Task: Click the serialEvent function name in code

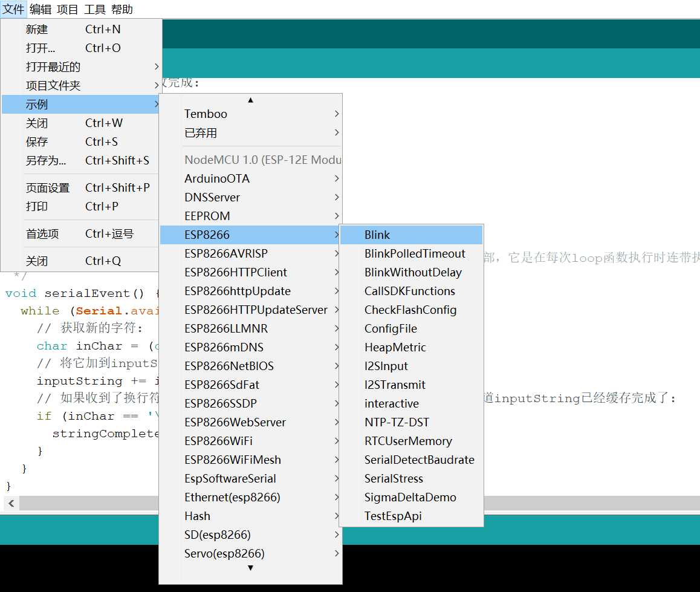Action: point(87,293)
